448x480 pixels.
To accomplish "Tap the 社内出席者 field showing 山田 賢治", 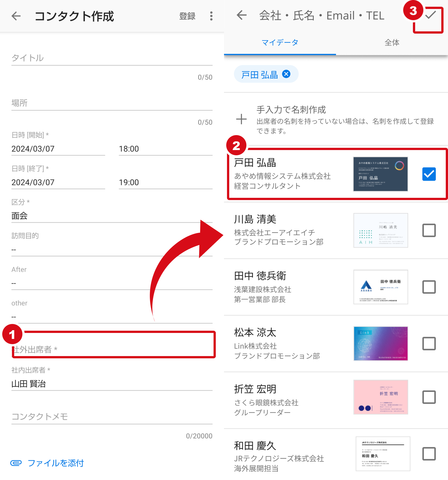I will pos(112,384).
